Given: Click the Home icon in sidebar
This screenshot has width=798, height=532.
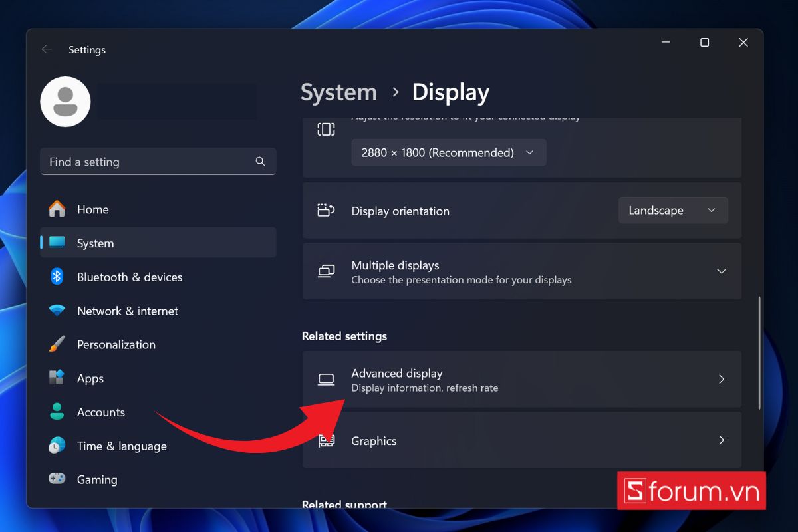Looking at the screenshot, I should tap(57, 209).
